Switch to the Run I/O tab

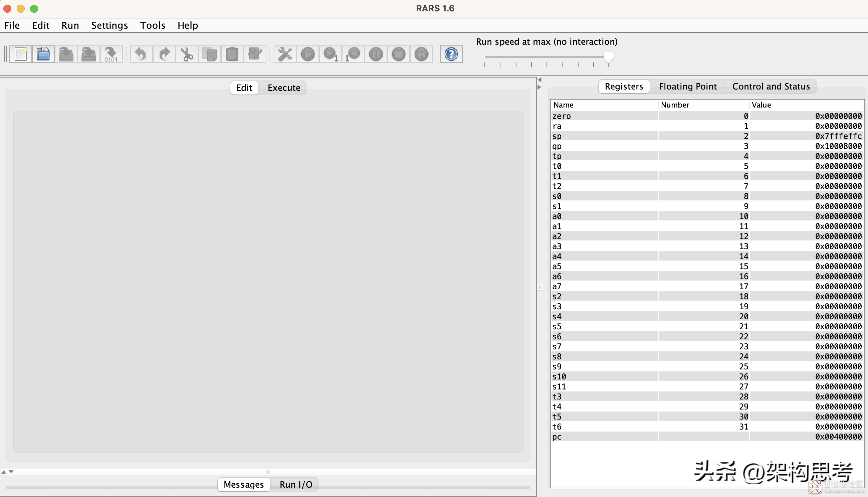click(296, 484)
